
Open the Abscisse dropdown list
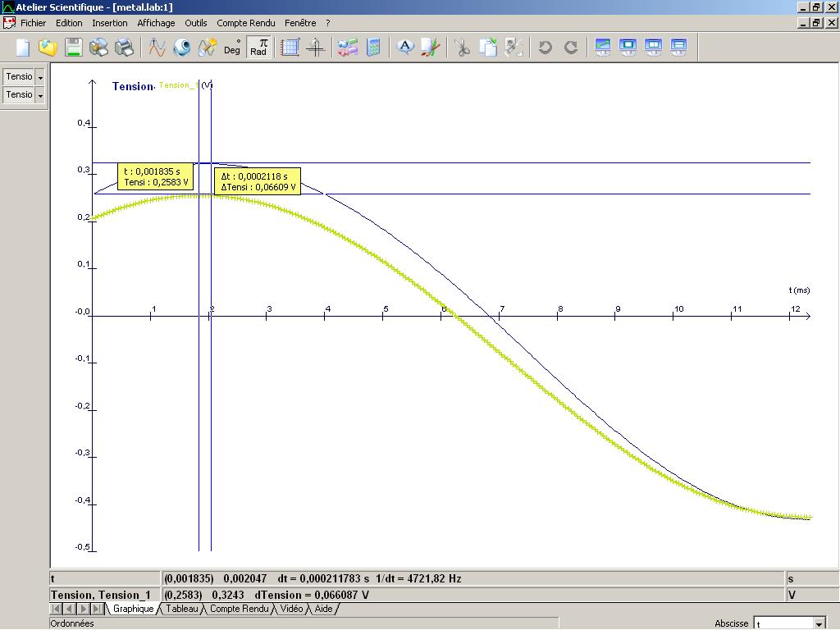819,623
